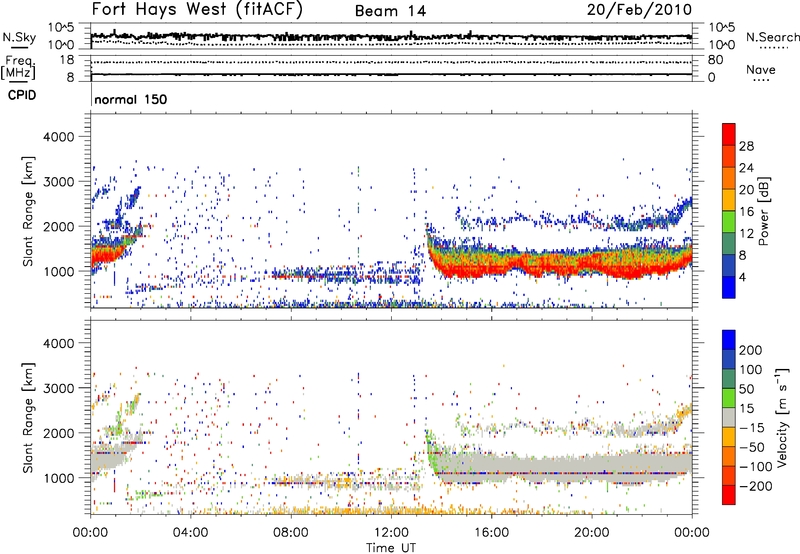Click the '18' frequency axis tick

(67, 60)
